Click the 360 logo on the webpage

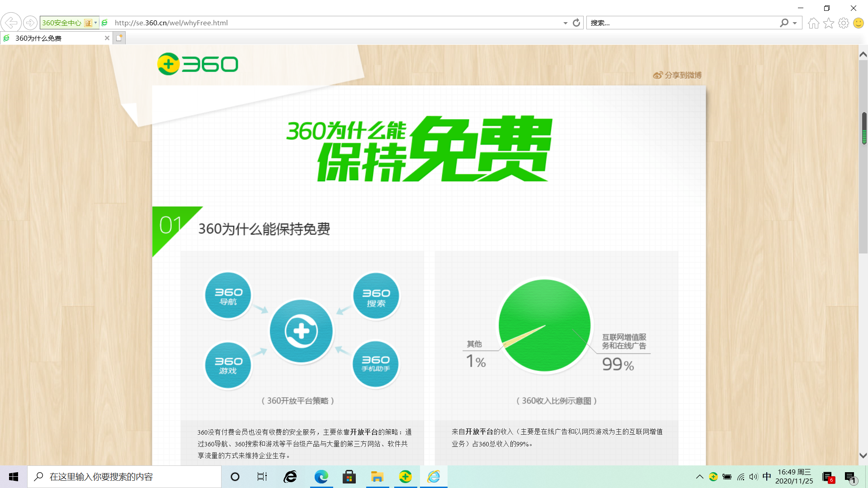click(x=198, y=64)
